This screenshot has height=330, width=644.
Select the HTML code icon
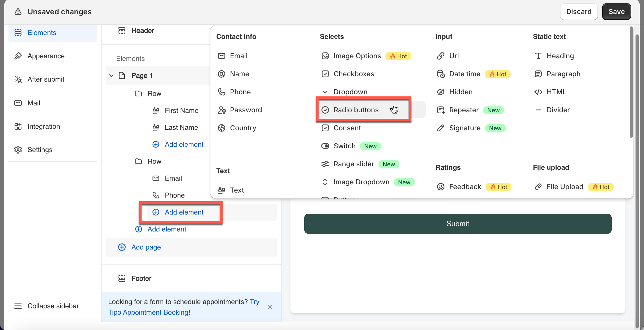pyautogui.click(x=538, y=92)
